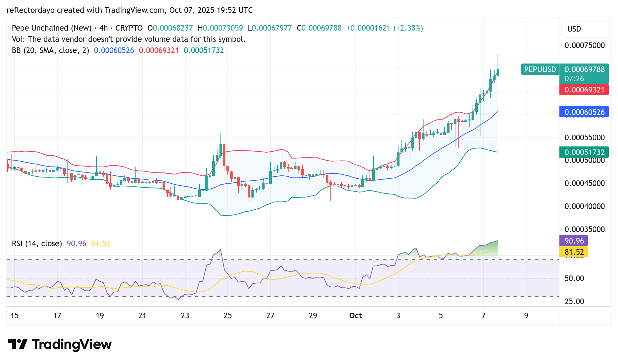
Task: Click date 5 on the time axis
Action: click(x=441, y=316)
